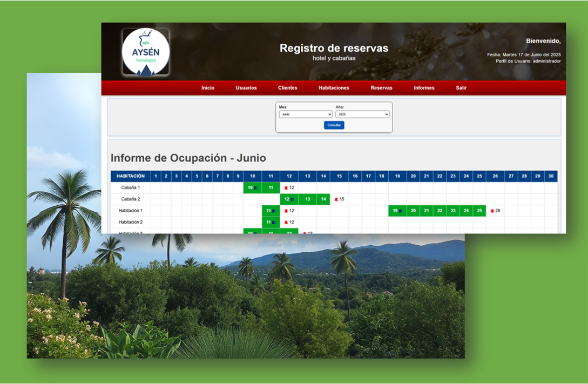Select Clientes in the navigation bar
The width and height of the screenshot is (588, 384).
tap(287, 87)
